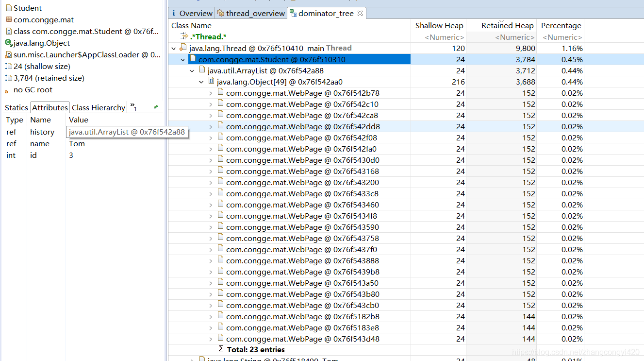Collapse the java.util.ArrayList node
644x361 pixels.
coord(192,70)
